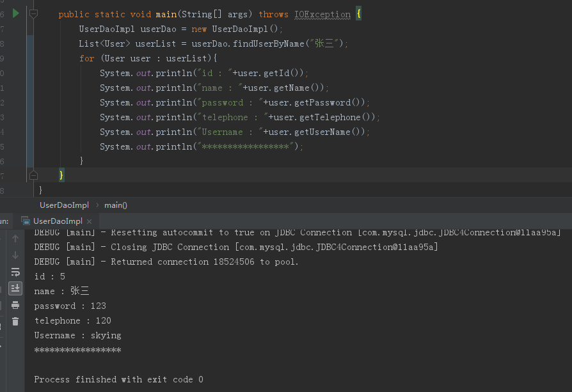Click the Down the Stack Trace arrow

coord(15,255)
